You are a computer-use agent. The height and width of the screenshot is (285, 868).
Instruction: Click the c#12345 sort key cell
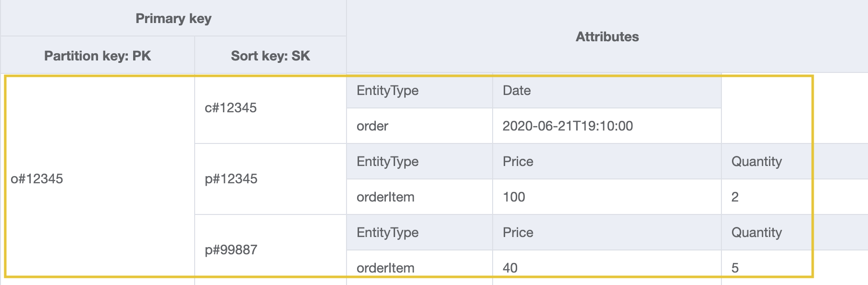[231, 108]
